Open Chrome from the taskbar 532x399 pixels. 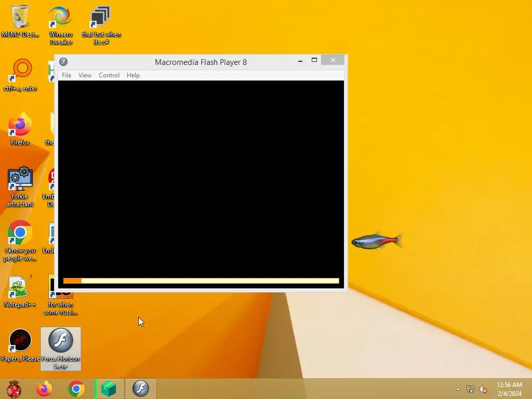pos(76,389)
